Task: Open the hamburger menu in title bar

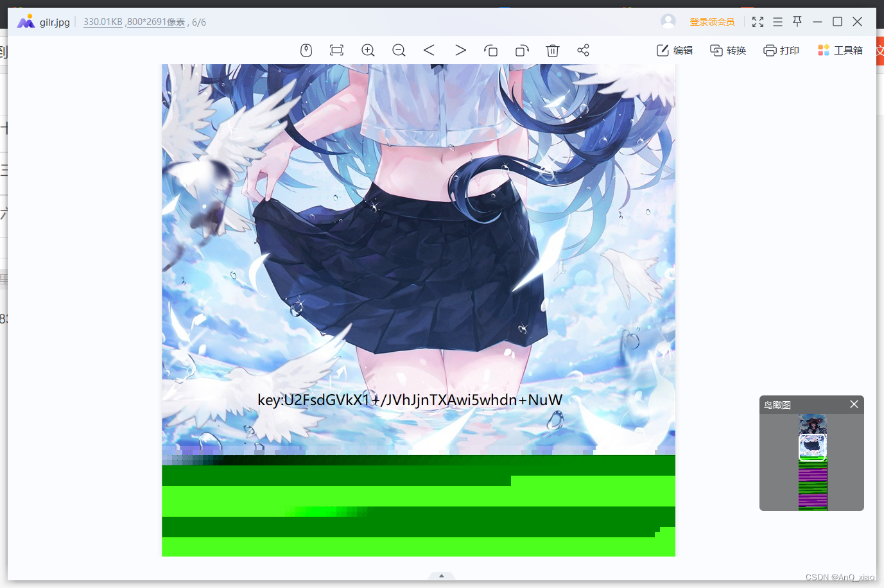Action: point(777,22)
